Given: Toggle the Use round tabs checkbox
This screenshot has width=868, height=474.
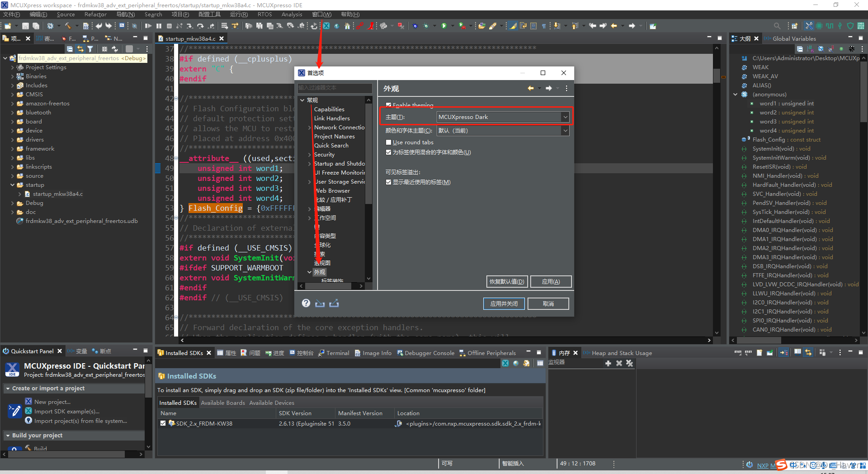Looking at the screenshot, I should coord(388,142).
